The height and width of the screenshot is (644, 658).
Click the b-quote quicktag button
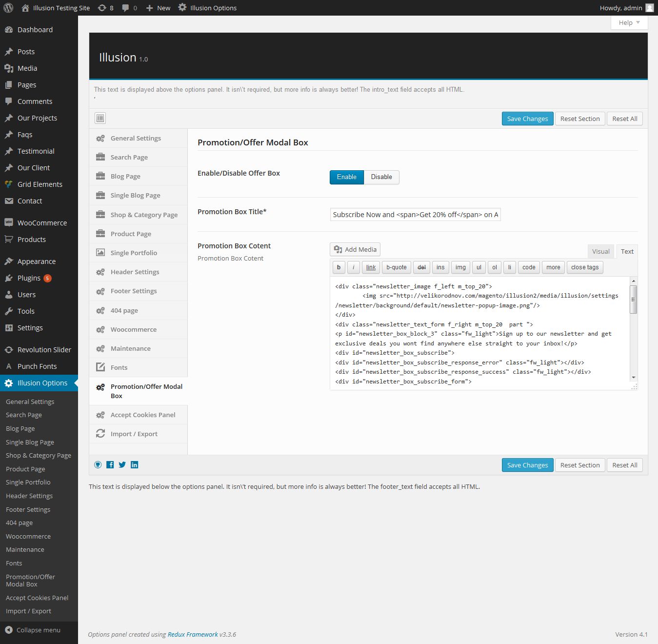click(x=397, y=267)
